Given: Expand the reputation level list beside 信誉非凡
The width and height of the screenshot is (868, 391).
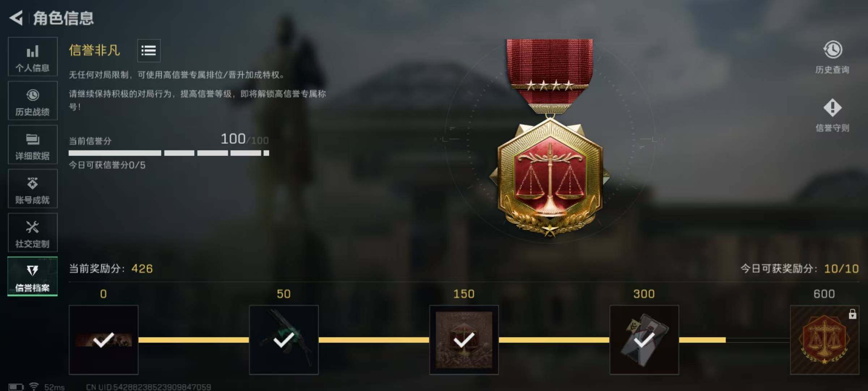Looking at the screenshot, I should tap(149, 51).
